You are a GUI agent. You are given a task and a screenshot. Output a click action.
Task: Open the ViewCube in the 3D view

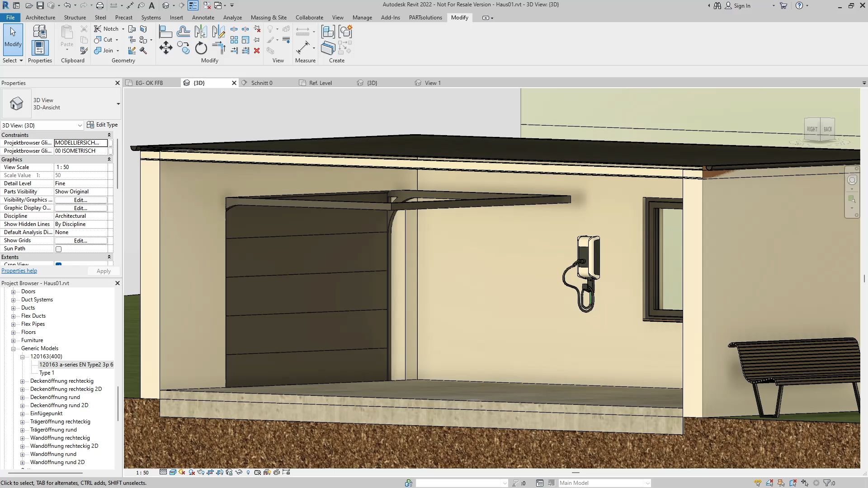[819, 130]
